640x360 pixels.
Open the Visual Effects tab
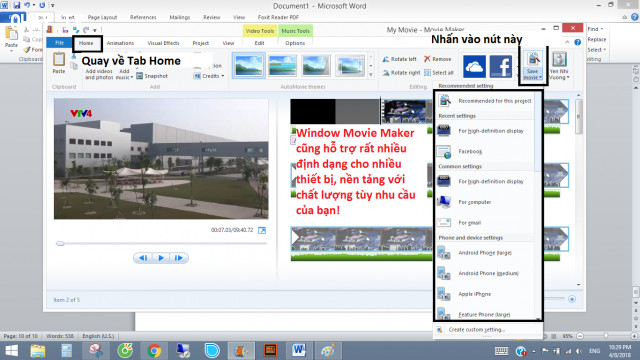point(163,43)
